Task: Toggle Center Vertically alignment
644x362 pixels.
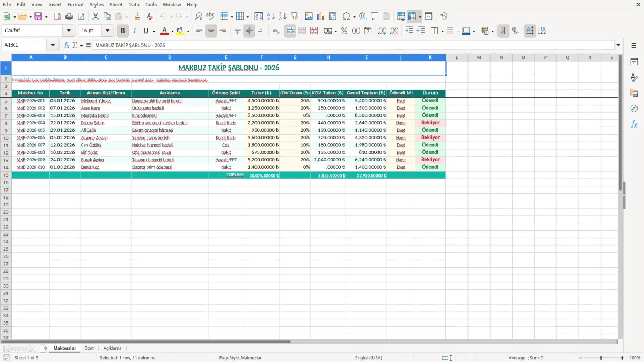Action: point(249,31)
